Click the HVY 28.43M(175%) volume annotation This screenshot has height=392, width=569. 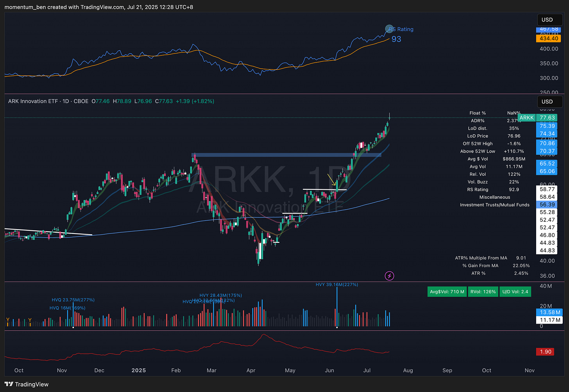(x=220, y=295)
